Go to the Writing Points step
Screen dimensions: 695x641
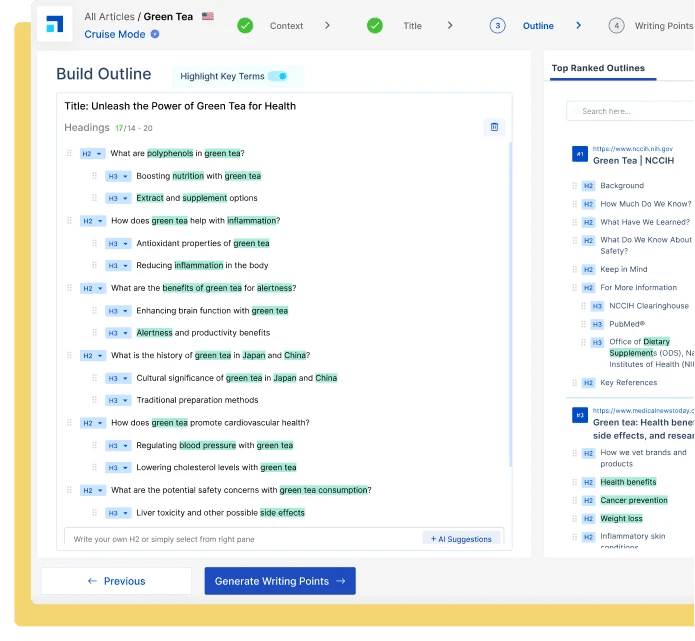pyautogui.click(x=664, y=26)
